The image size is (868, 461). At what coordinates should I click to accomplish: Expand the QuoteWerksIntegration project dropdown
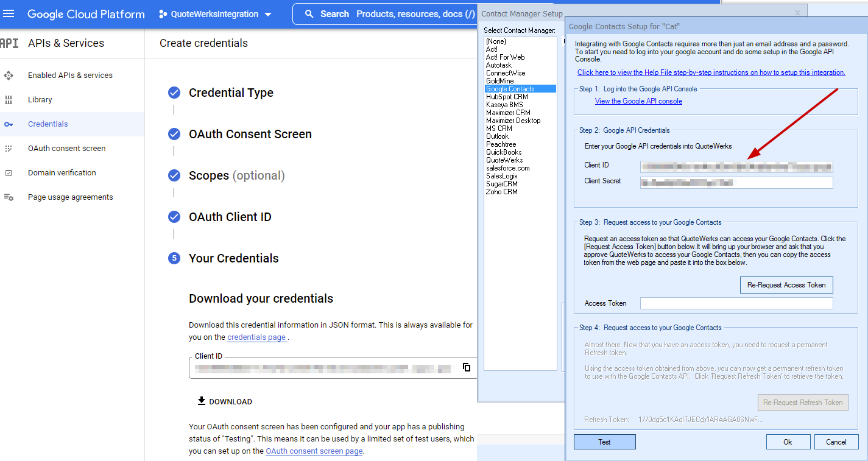(215, 14)
